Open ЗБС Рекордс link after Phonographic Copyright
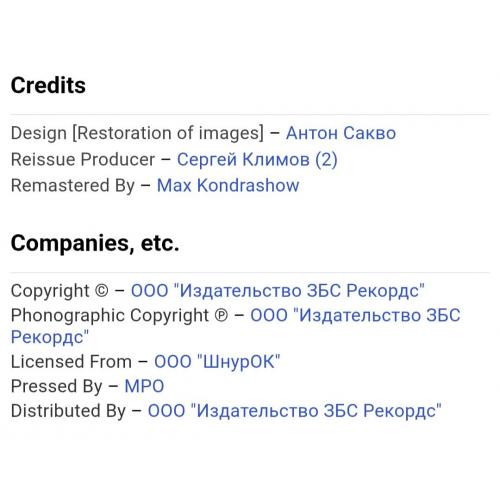The image size is (500, 500). (355, 315)
